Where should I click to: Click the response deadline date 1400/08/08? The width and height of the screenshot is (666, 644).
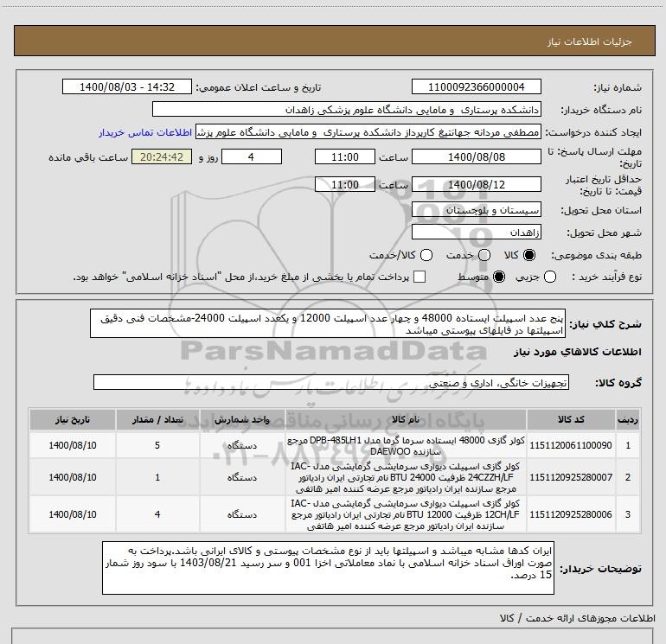pos(476,157)
